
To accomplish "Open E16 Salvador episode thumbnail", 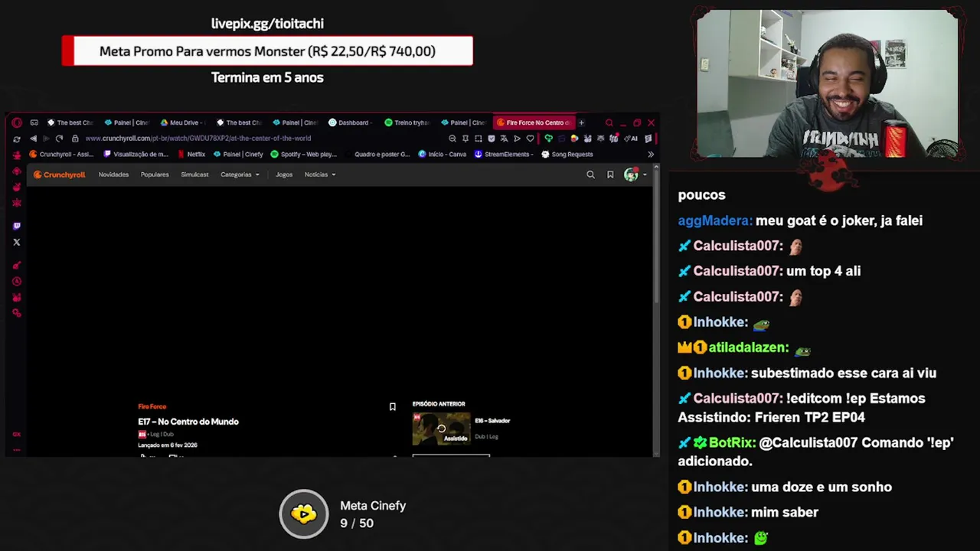I will [442, 429].
